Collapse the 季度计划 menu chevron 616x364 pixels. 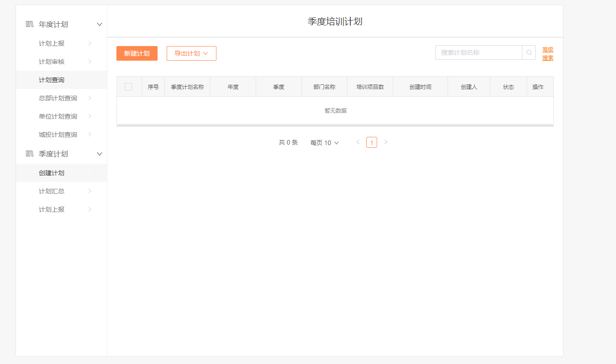click(x=100, y=154)
